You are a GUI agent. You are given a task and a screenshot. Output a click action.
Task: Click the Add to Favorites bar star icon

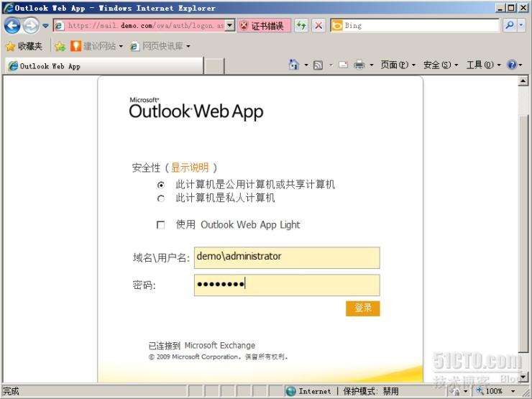60,46
